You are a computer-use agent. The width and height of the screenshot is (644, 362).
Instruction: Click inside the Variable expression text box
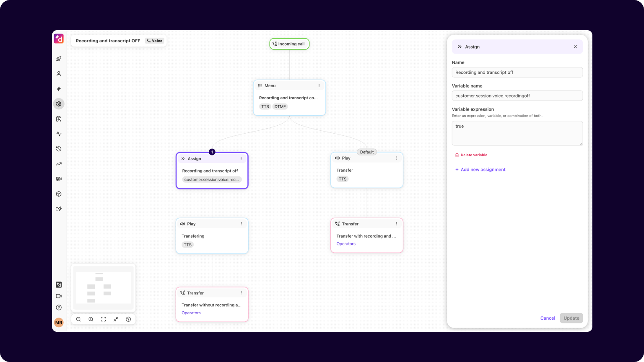[x=517, y=133]
